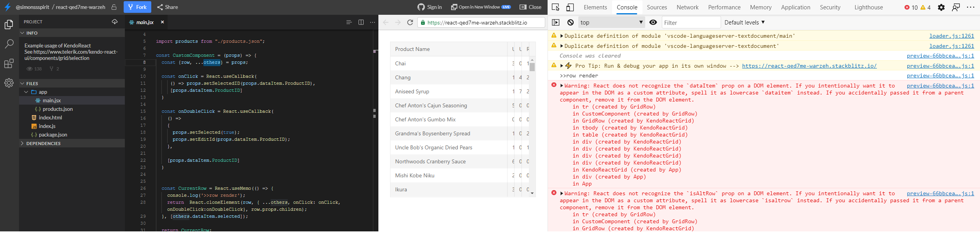This screenshot has width=980, height=252.
Task: Open the Default levels dropdown
Action: tap(744, 23)
